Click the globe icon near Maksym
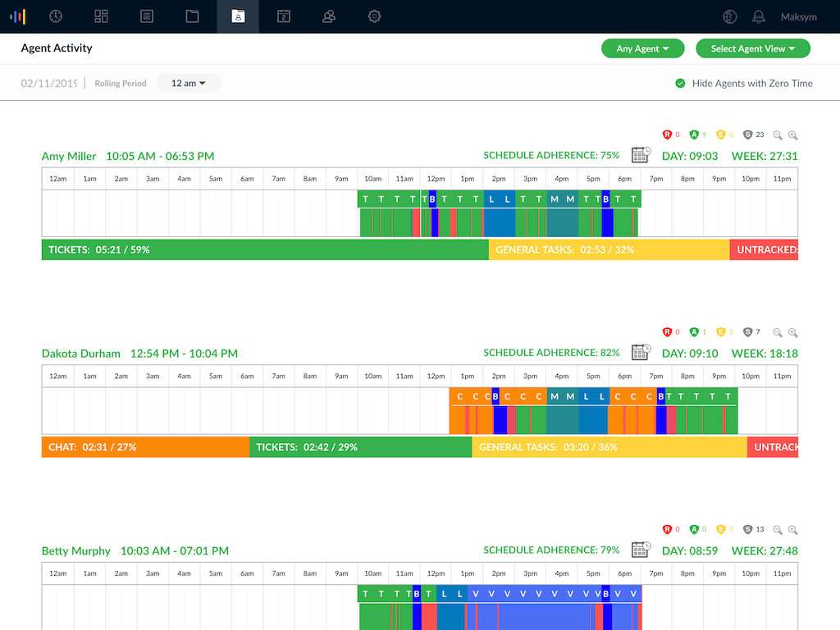Viewport: 840px width, 630px height. pyautogui.click(x=730, y=16)
